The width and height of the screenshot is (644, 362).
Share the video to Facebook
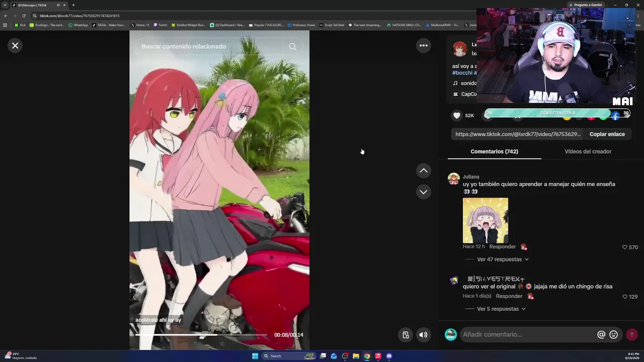[x=615, y=116]
